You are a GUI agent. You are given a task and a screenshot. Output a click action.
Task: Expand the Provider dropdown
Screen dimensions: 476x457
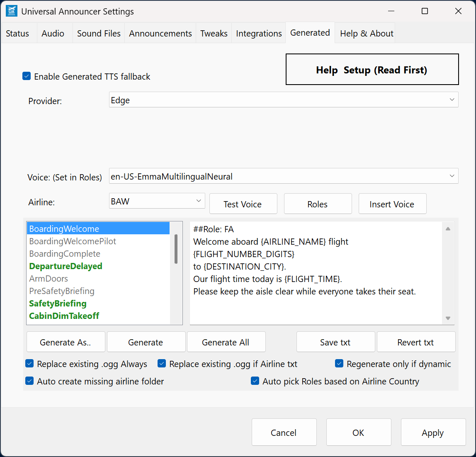point(284,100)
